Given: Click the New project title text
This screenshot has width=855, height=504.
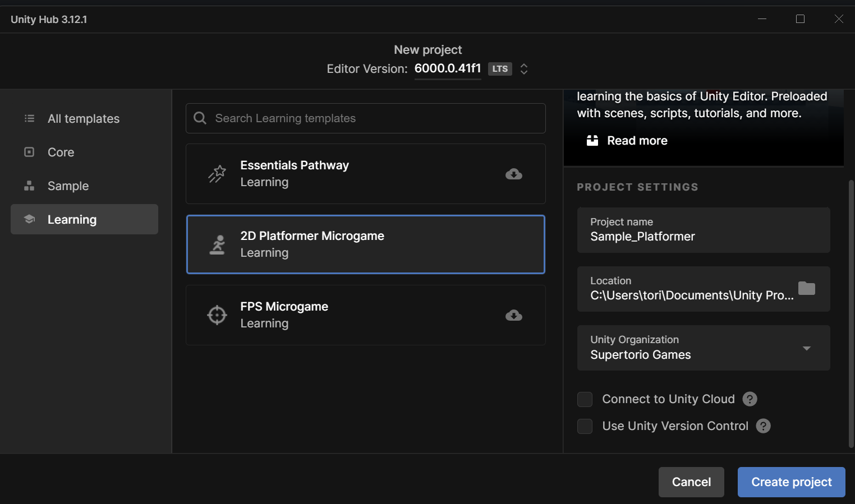Looking at the screenshot, I should tap(428, 49).
